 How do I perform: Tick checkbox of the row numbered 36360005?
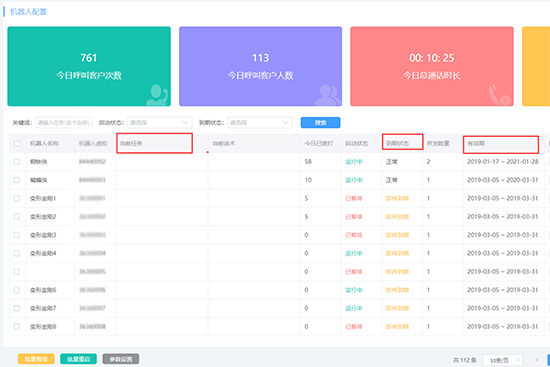(x=16, y=272)
